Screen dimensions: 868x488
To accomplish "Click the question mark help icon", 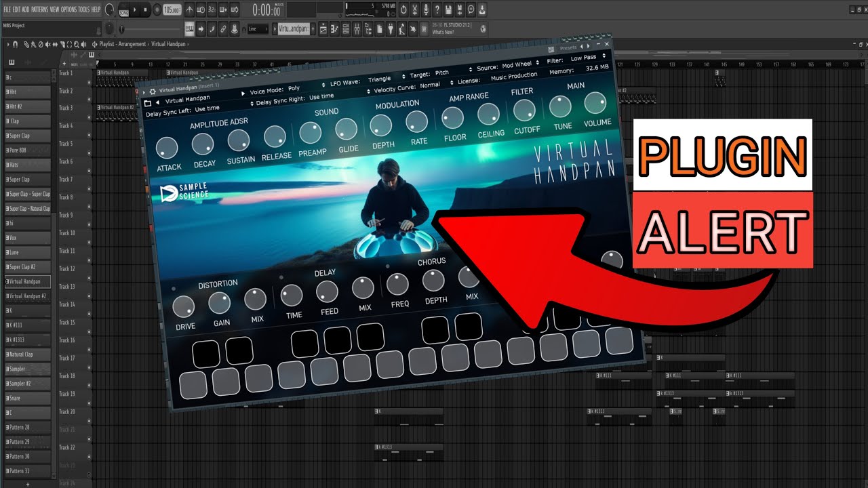I will point(437,9).
